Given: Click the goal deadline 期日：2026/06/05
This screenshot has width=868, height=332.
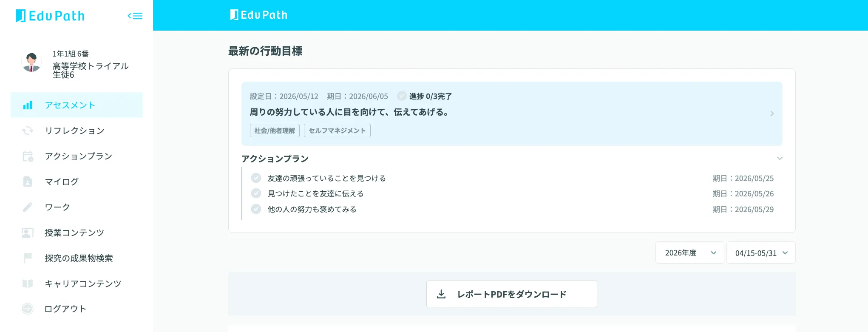Looking at the screenshot, I should tap(357, 96).
